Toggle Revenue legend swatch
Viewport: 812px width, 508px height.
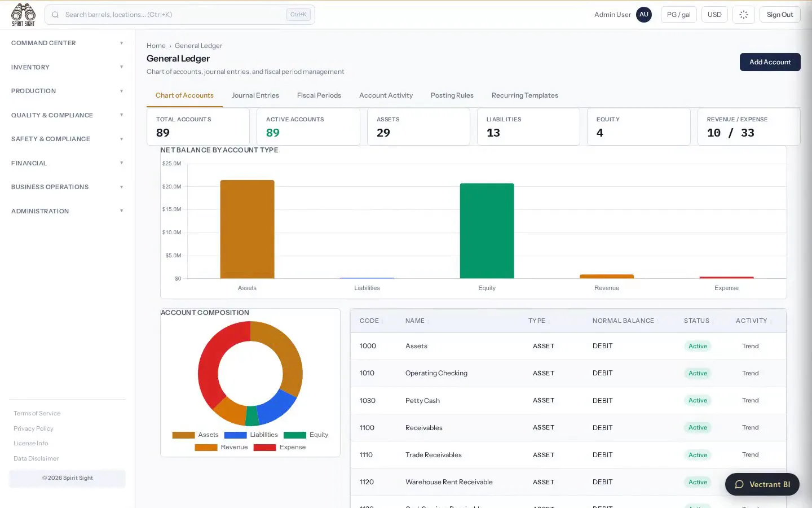pos(206,447)
